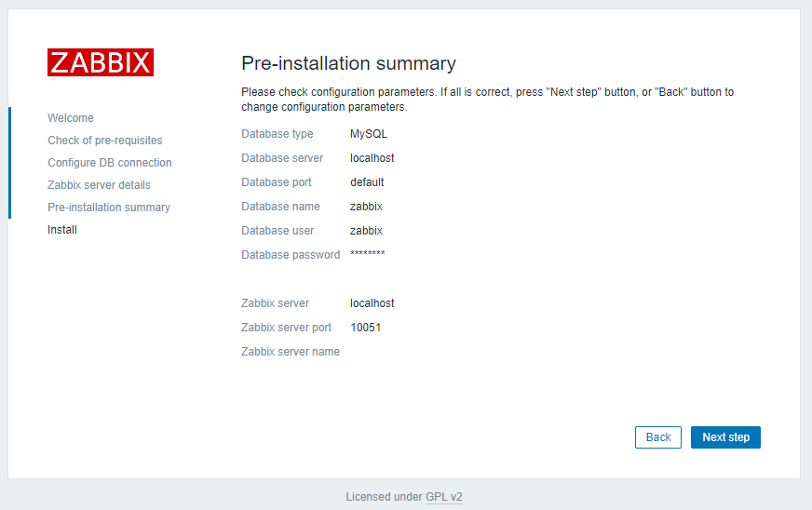Click the Database server localhost value
Screen dimensions: 812x510
pos(372,158)
